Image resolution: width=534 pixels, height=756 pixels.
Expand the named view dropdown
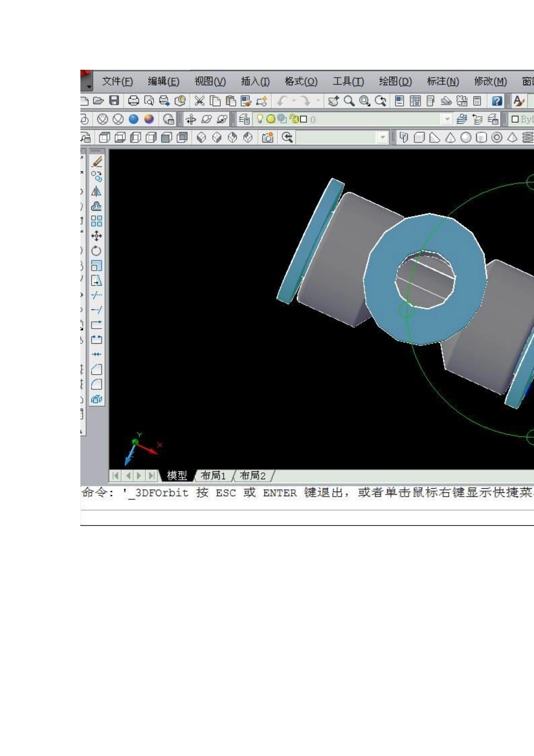[383, 138]
